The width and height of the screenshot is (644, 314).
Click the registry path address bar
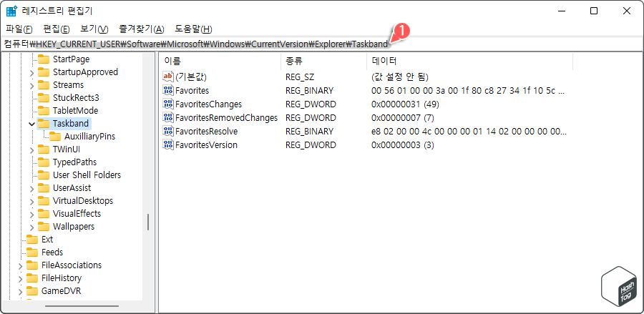coord(322,44)
